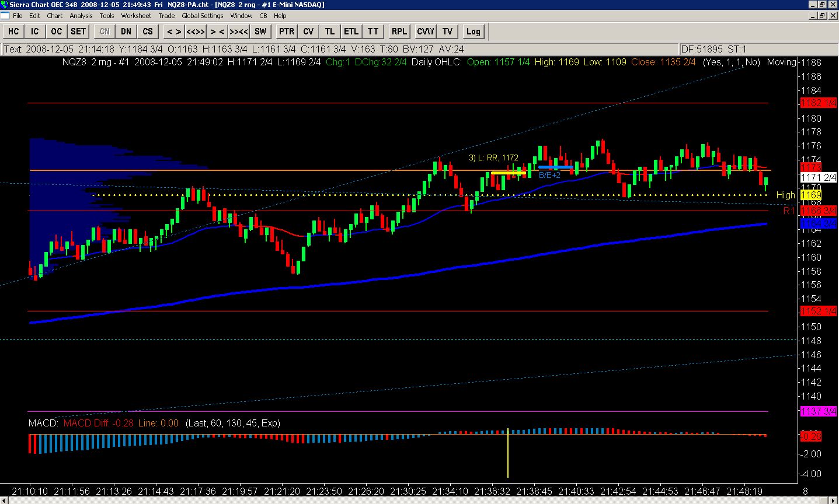The image size is (839, 504).
Task: Click the IC toolbar button
Action: [x=35, y=32]
